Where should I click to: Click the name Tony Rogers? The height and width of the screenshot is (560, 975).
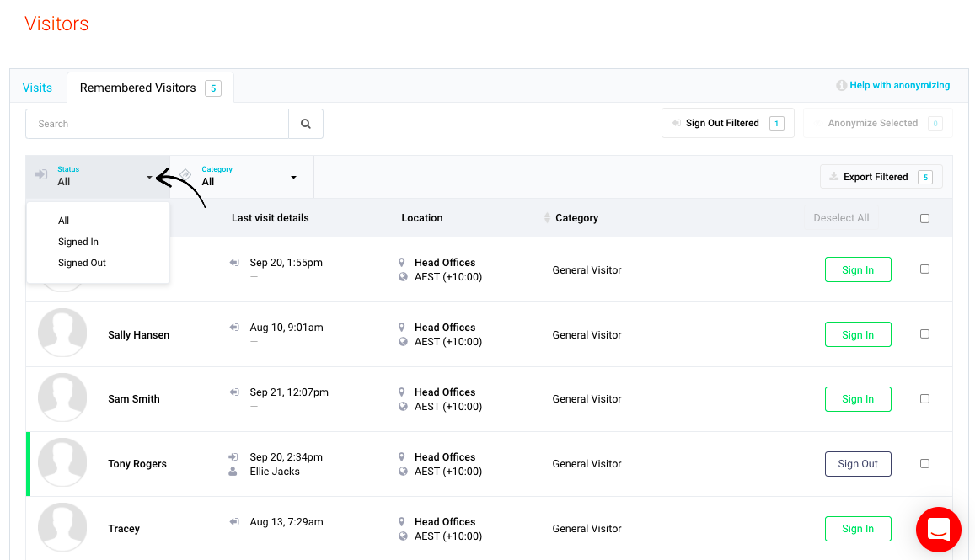point(137,464)
